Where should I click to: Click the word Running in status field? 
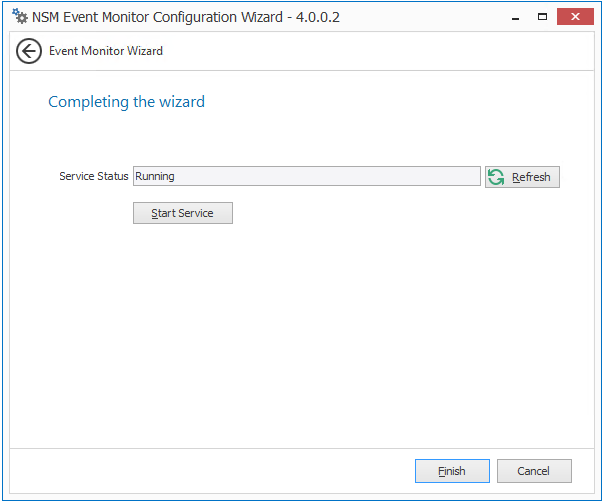[155, 176]
